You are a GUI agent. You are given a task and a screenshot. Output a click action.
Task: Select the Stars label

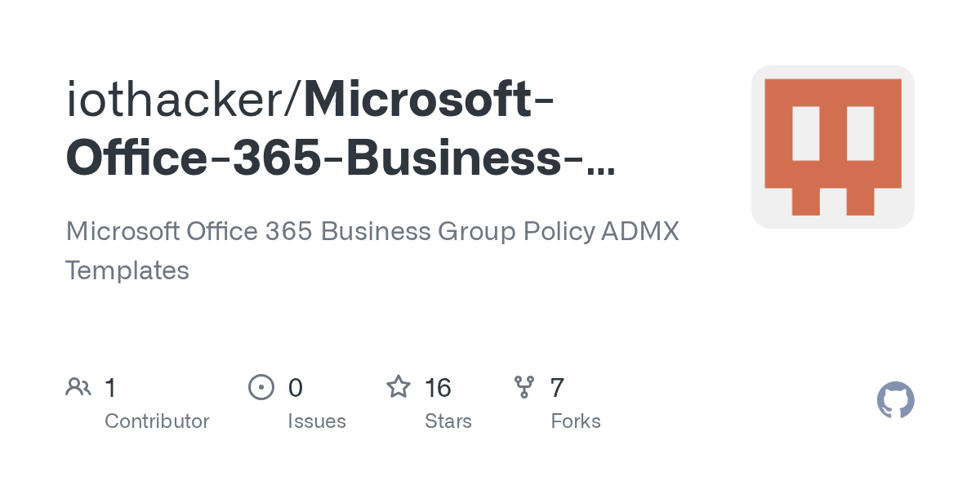[x=448, y=421]
